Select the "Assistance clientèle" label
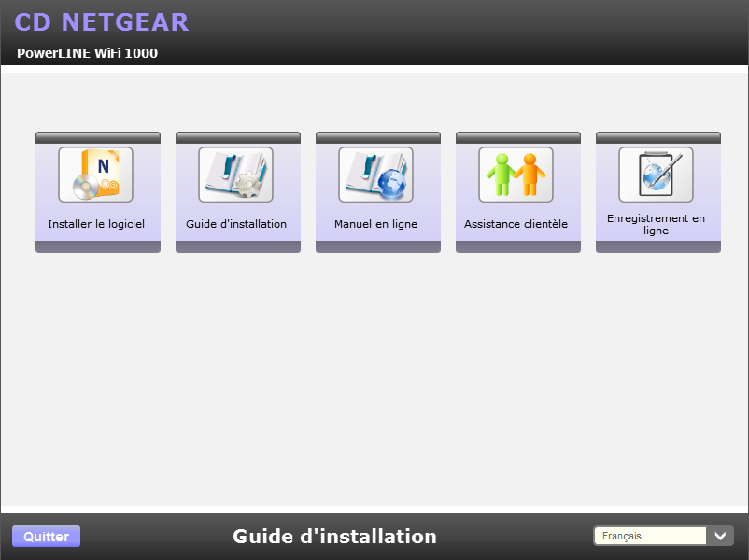Image resolution: width=749 pixels, height=560 pixels. coord(516,224)
